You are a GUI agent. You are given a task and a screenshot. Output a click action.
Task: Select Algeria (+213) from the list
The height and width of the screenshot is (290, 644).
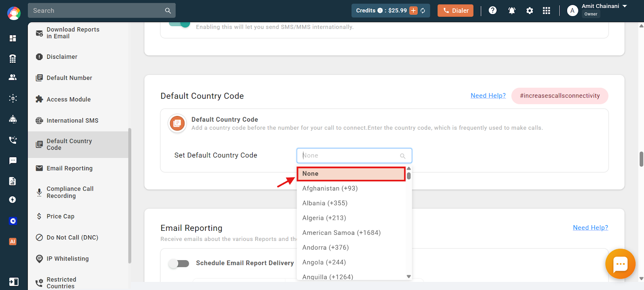(351, 218)
